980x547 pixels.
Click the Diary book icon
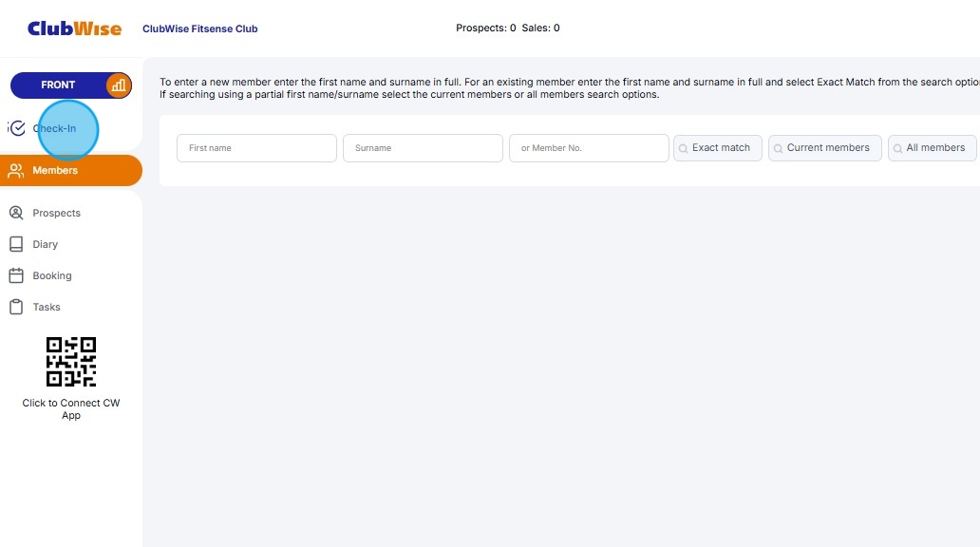(16, 244)
